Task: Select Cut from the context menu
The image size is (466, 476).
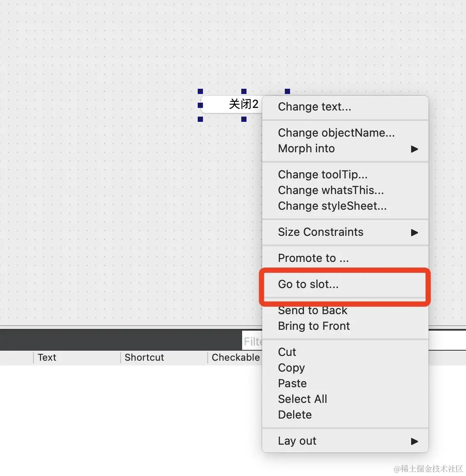Action: pyautogui.click(x=345, y=352)
